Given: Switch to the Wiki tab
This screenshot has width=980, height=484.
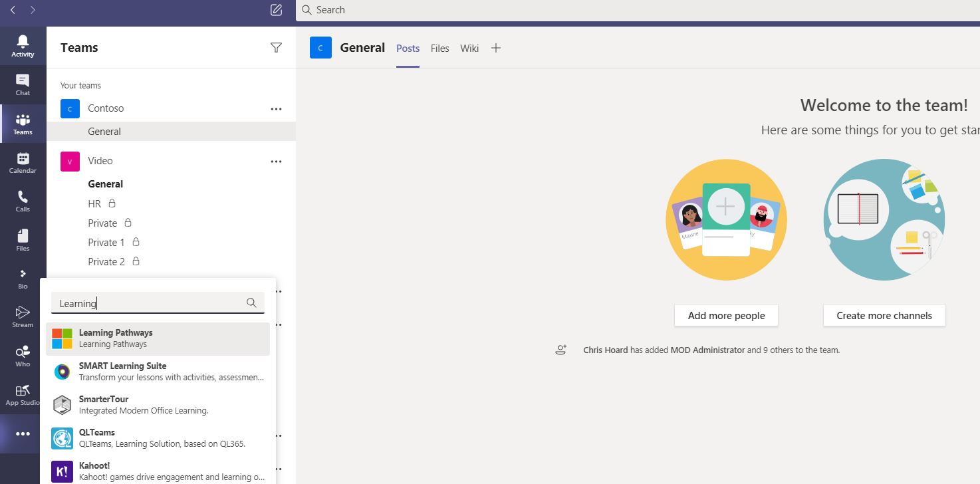Looking at the screenshot, I should click(x=469, y=48).
